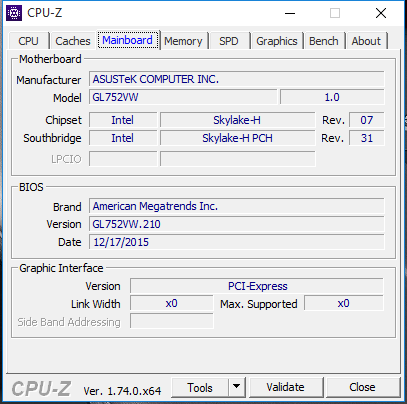Click the CPU-Z app icon in title bar
Image resolution: width=407 pixels, height=404 pixels.
tap(14, 13)
